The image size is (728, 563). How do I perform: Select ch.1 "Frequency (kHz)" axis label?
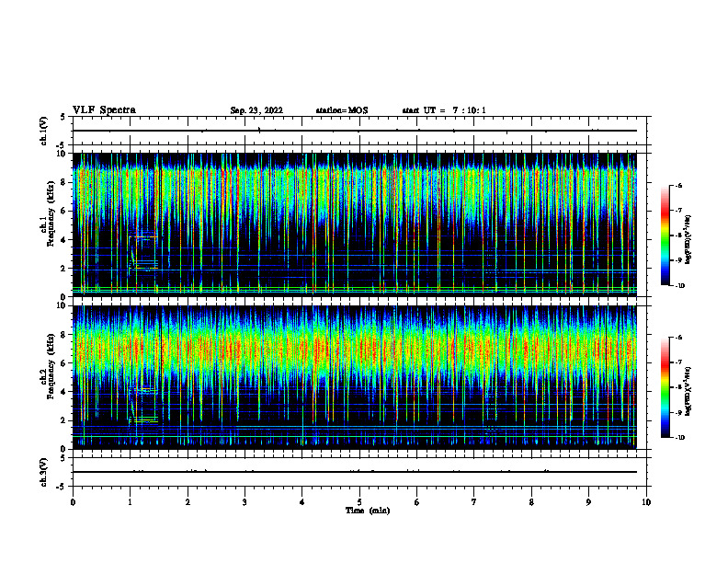pos(51,213)
